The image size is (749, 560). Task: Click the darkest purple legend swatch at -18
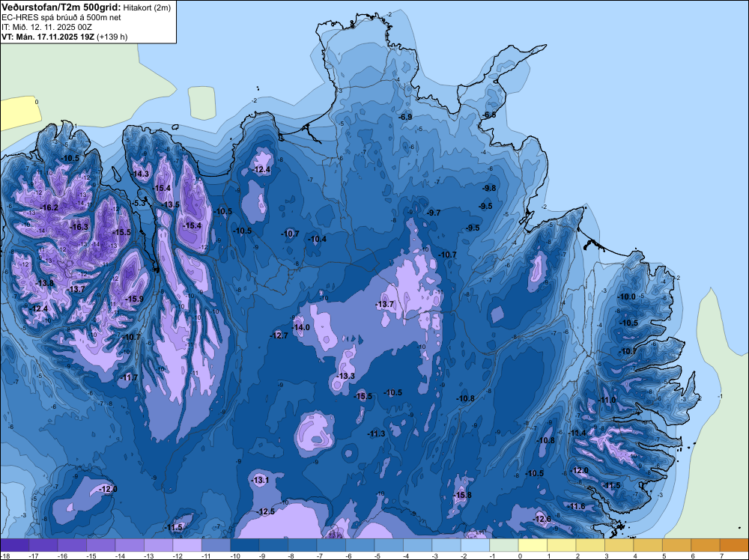click(x=14, y=545)
